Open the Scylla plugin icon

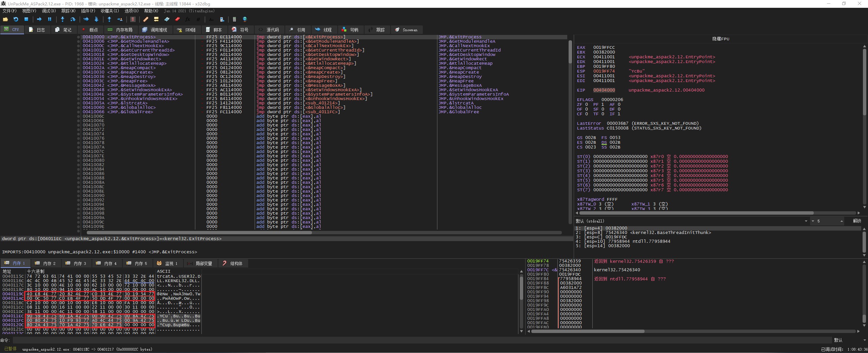[133, 19]
